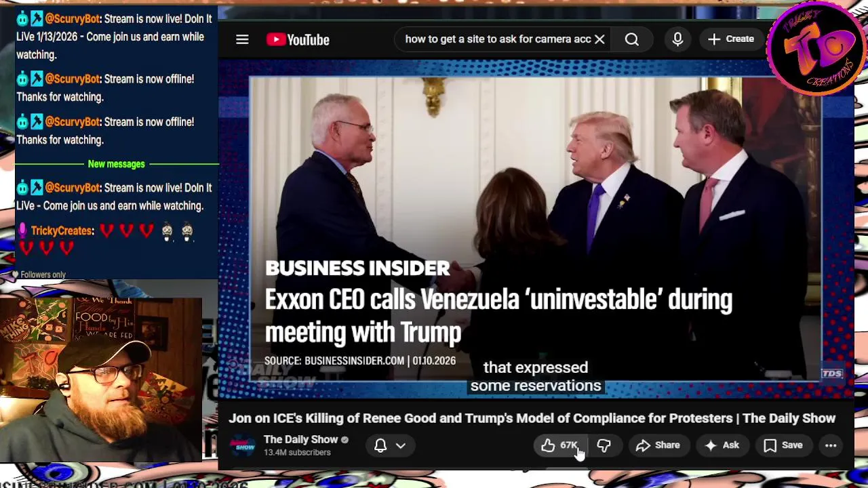Viewport: 868px width, 488px height.
Task: Click the magnifier search button
Action: click(x=631, y=39)
